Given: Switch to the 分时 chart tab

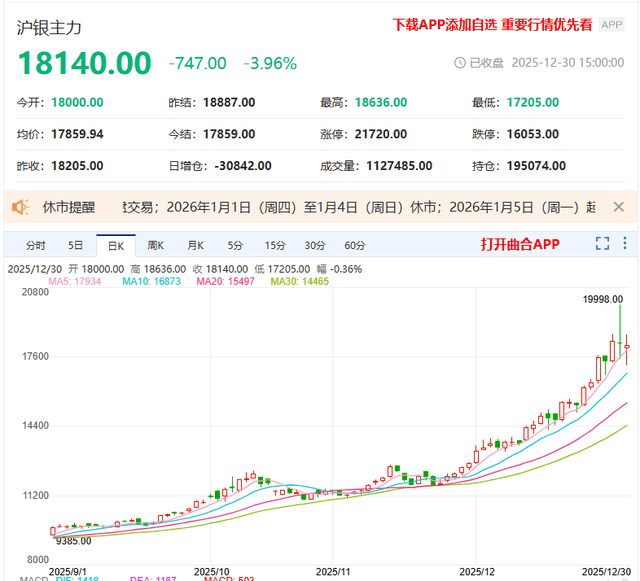Looking at the screenshot, I should coord(35,245).
